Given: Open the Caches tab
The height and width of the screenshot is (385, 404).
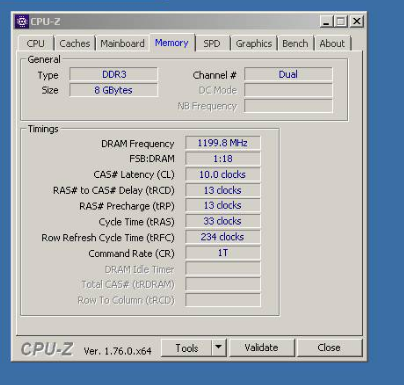Looking at the screenshot, I should [75, 43].
